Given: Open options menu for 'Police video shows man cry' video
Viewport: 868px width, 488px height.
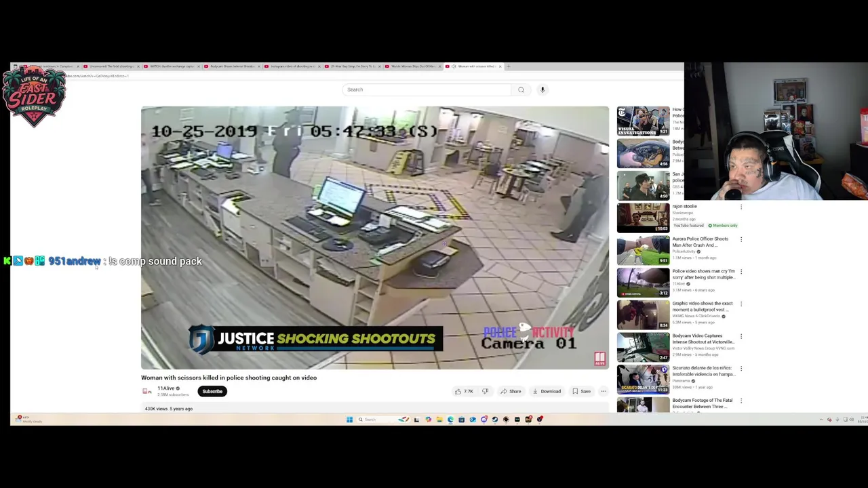Looking at the screenshot, I should coord(741,272).
